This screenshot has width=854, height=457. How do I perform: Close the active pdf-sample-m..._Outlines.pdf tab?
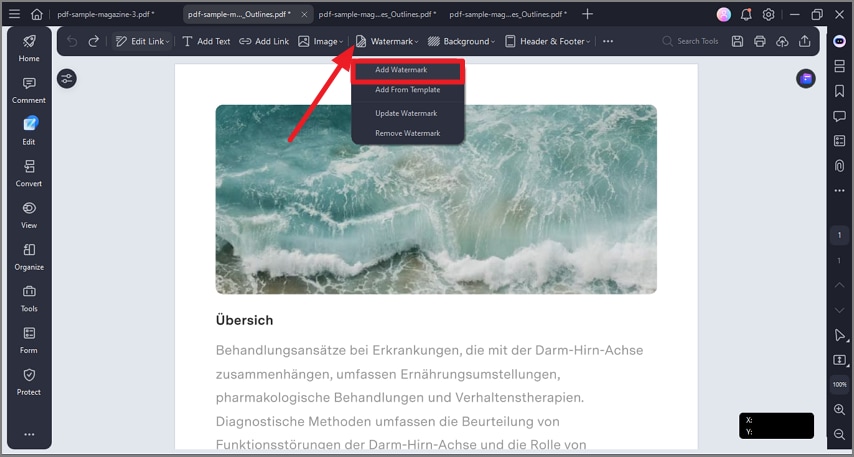[304, 14]
